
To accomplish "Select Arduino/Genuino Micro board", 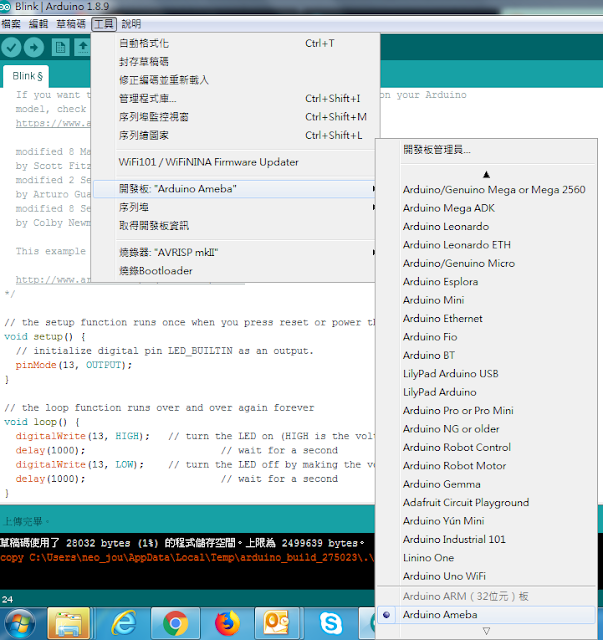I will click(x=486, y=263).
